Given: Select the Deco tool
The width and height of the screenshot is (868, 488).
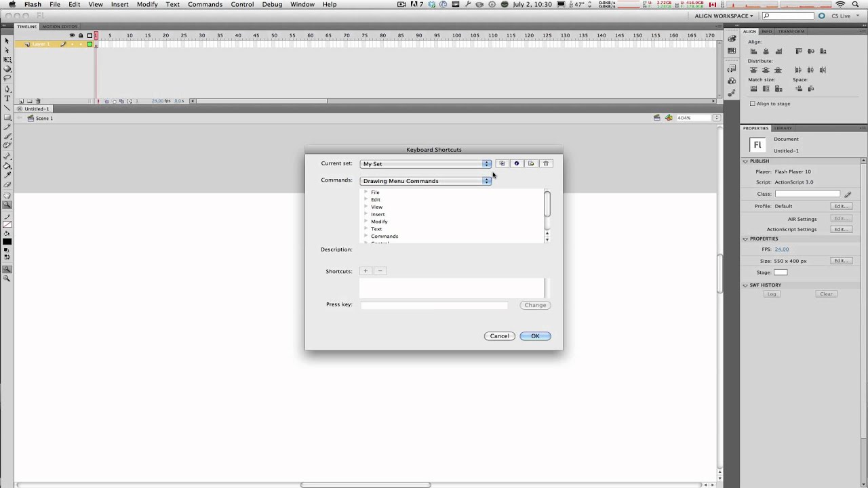Looking at the screenshot, I should (7, 145).
